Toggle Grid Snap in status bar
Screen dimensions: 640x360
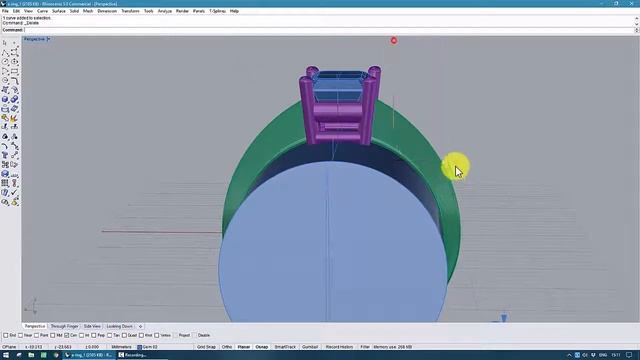pos(206,347)
